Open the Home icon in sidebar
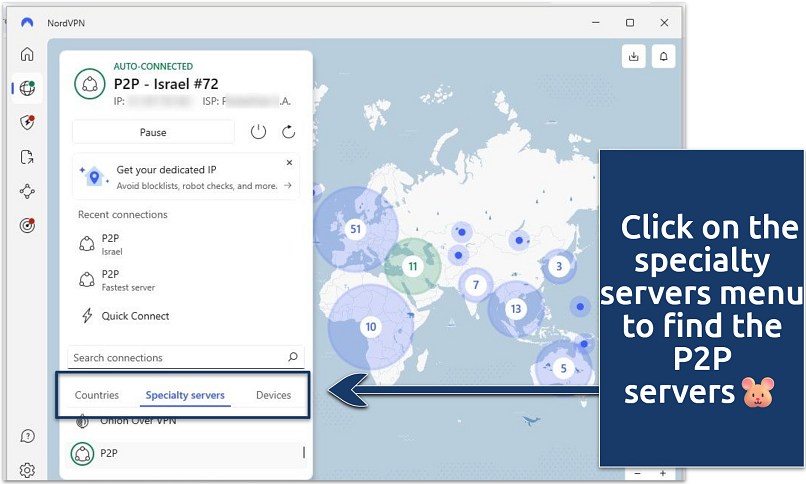 click(27, 54)
